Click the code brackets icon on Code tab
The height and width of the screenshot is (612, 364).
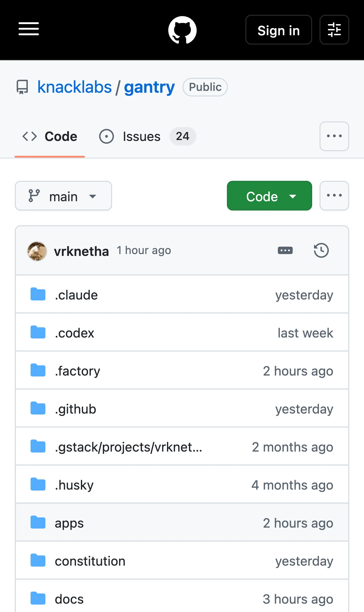tap(30, 136)
